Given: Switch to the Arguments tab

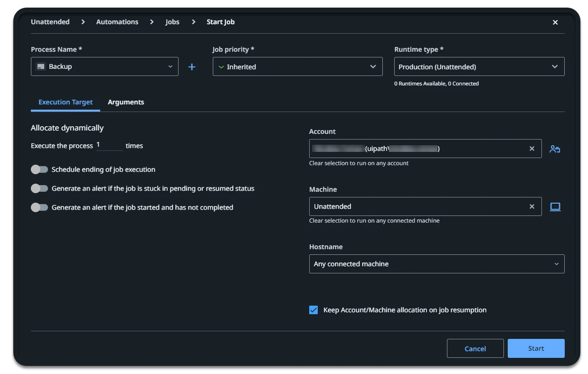Looking at the screenshot, I should click(x=126, y=102).
